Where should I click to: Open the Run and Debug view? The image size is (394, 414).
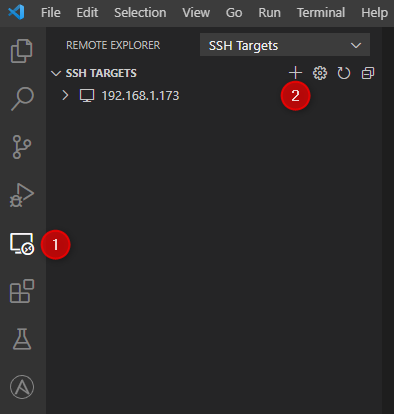pyautogui.click(x=22, y=195)
